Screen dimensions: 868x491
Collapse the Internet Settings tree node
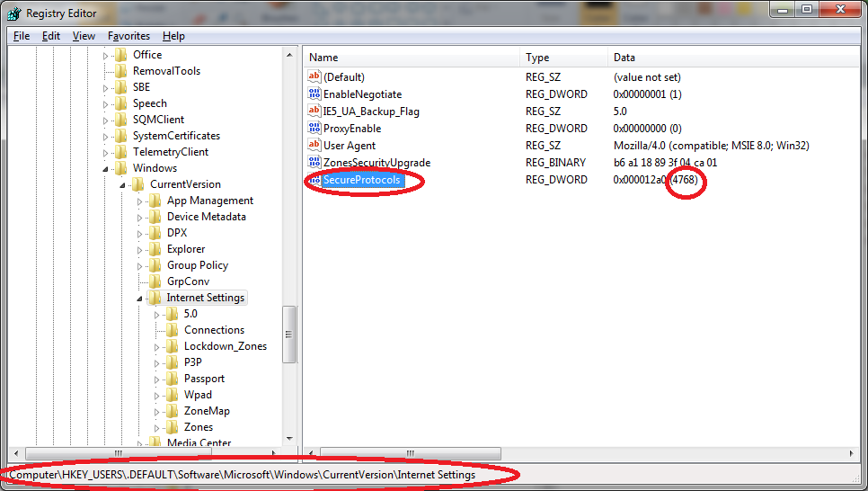point(139,299)
